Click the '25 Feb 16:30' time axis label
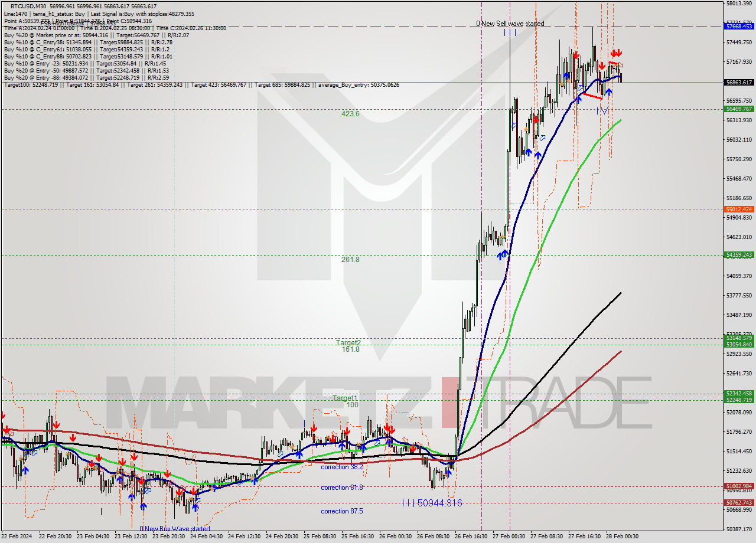This screenshot has height=543, width=756. coord(358,537)
